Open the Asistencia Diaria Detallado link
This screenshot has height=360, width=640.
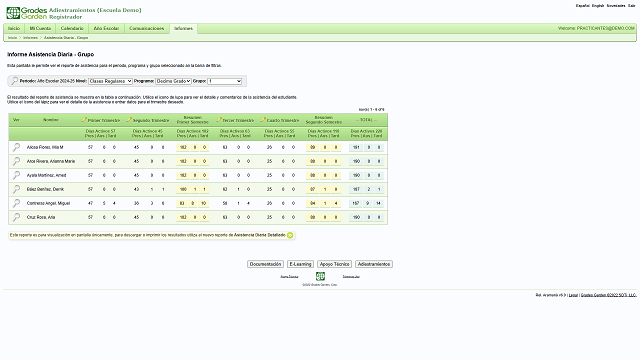point(260,235)
